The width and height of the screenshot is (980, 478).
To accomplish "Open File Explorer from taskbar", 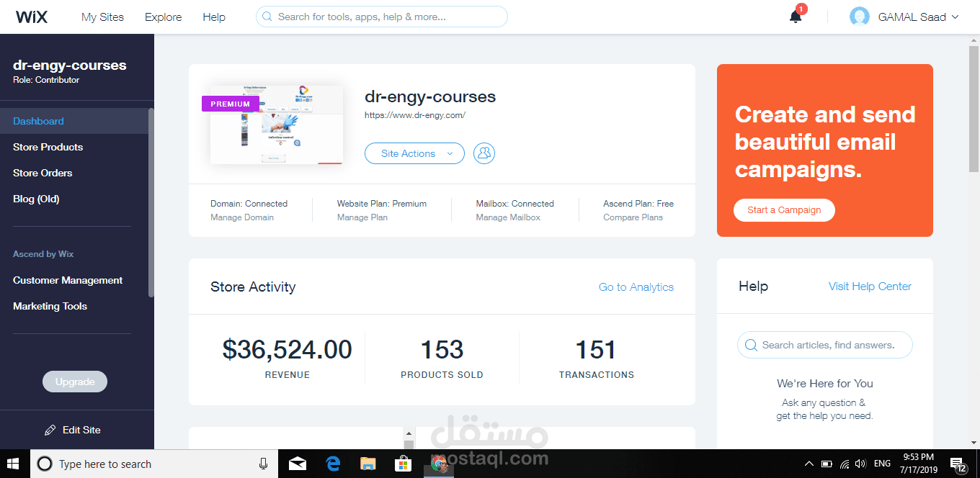I will pos(368,464).
